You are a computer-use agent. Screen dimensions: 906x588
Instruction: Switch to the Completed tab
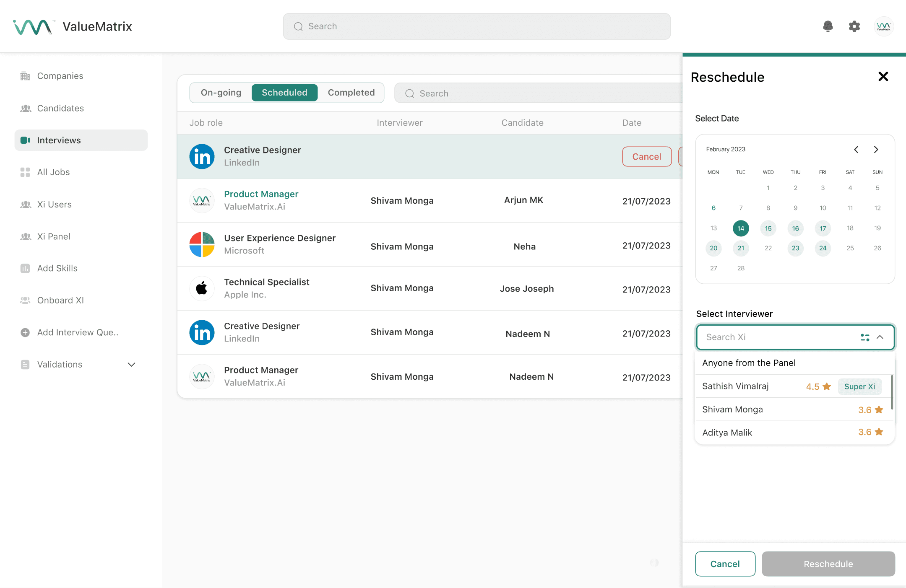point(351,93)
